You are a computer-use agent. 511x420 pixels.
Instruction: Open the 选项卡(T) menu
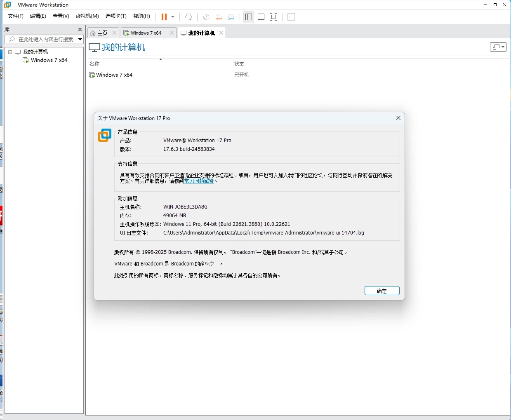pos(116,16)
